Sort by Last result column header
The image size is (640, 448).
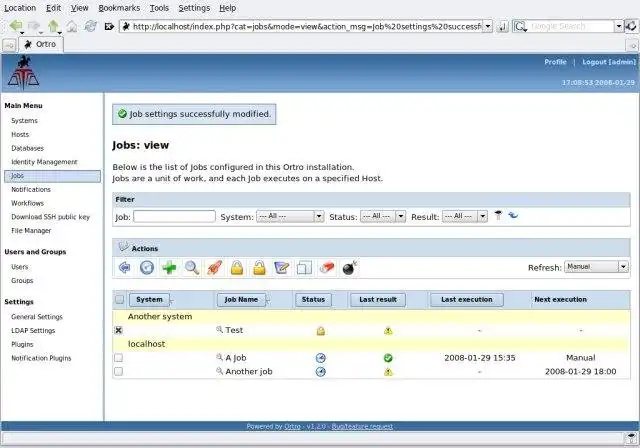(x=378, y=299)
